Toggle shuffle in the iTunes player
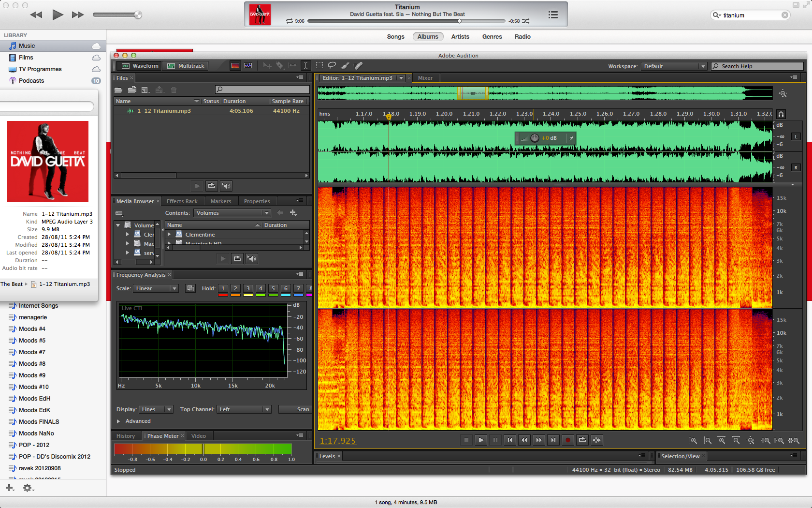This screenshot has width=812, height=508. click(x=526, y=21)
